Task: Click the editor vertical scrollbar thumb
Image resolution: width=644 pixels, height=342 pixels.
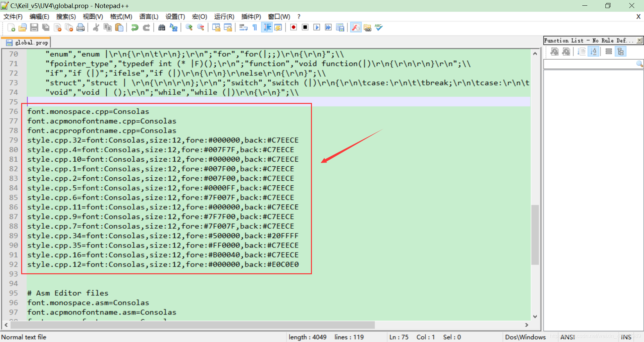Action: click(x=535, y=235)
